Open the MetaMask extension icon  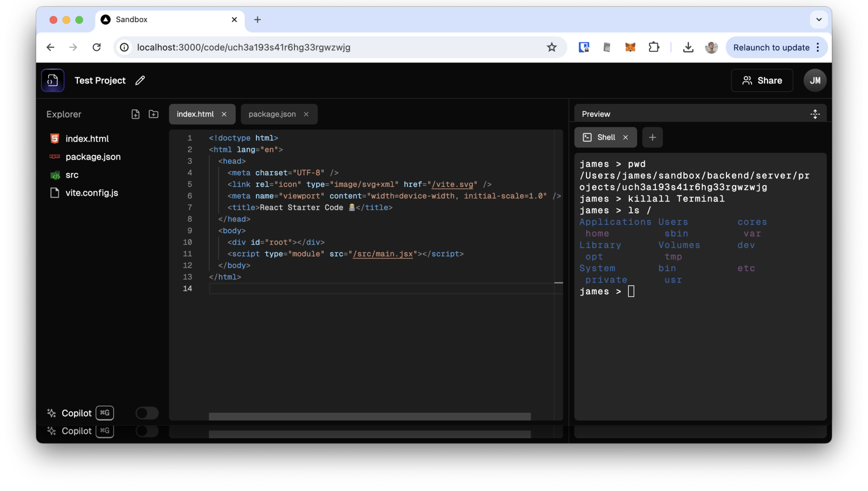coord(630,47)
